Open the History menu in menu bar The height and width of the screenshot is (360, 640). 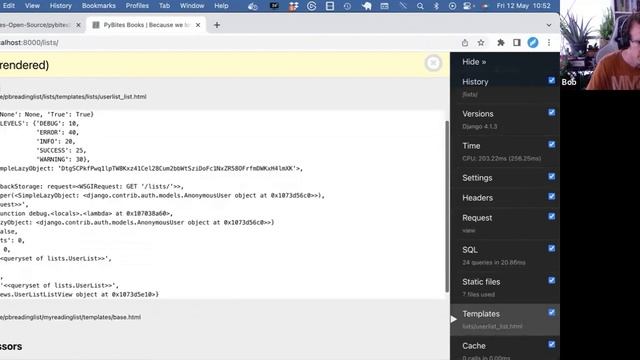click(60, 6)
